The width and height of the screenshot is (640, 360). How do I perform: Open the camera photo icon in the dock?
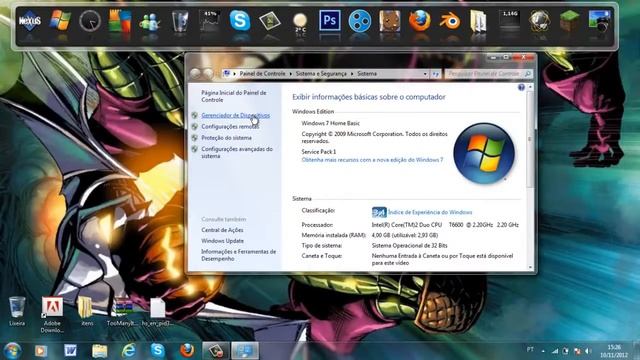[x=599, y=21]
